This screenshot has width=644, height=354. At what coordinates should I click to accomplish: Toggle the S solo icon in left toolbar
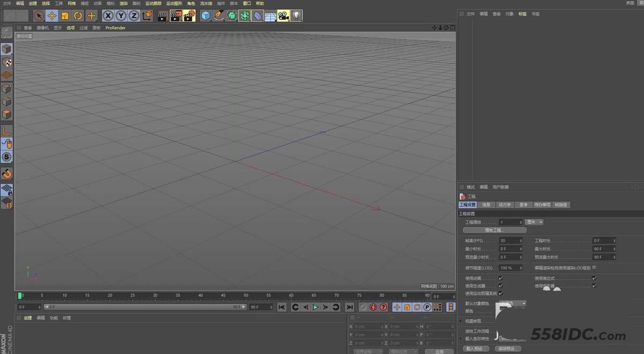(x=6, y=157)
